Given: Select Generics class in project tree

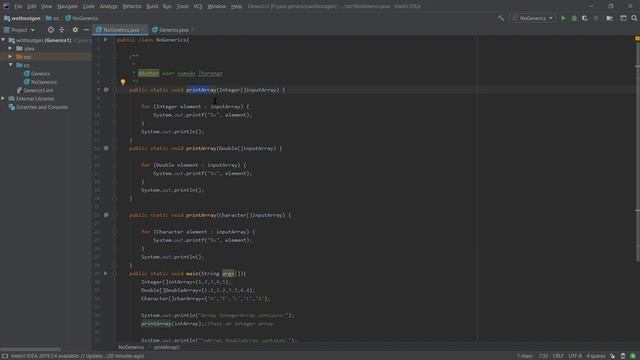Looking at the screenshot, I should (x=40, y=73).
